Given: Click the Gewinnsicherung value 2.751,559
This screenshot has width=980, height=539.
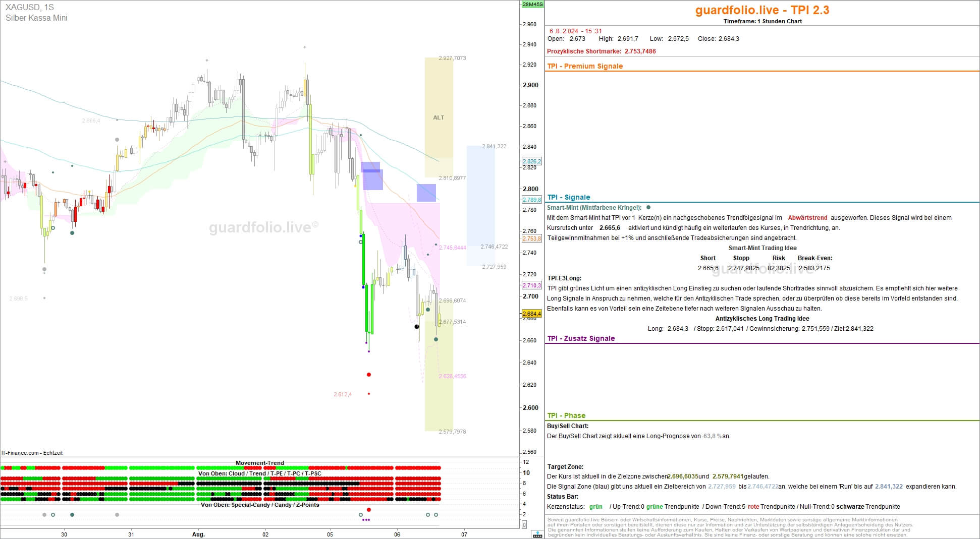Looking at the screenshot, I should 815,329.
